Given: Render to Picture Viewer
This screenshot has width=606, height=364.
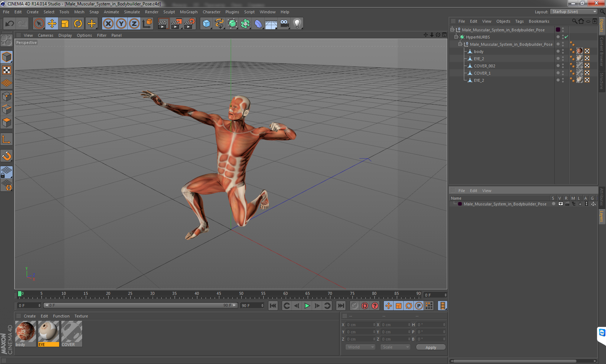Looking at the screenshot, I should [176, 24].
